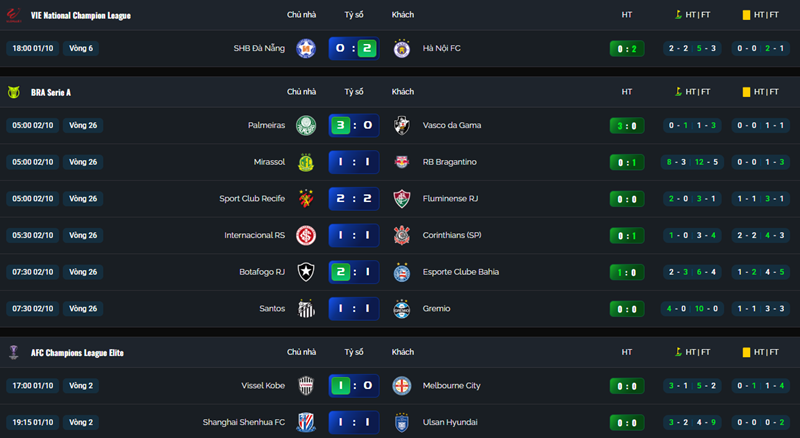Click the Palmeiras 3-0 score box
This screenshot has height=438, width=800.
353,125
